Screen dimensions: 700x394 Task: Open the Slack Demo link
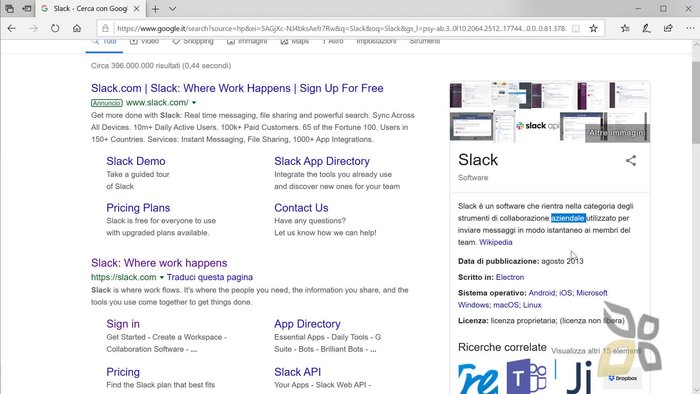point(136,161)
